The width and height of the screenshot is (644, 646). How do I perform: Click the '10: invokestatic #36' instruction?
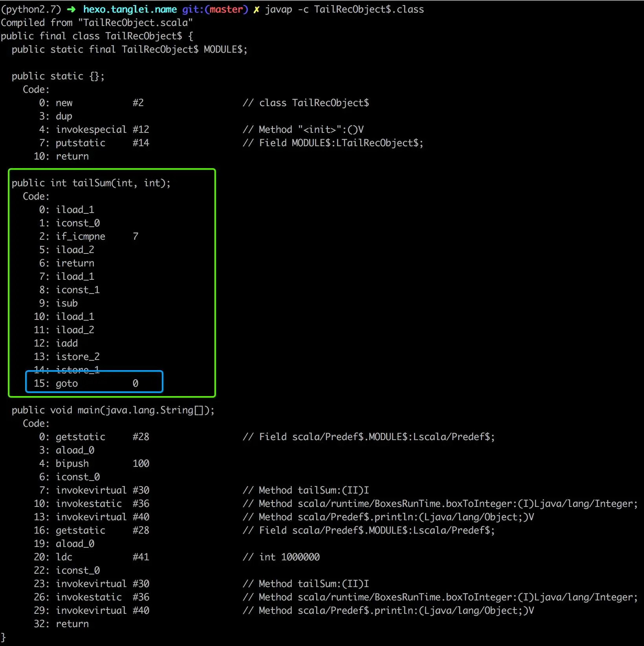click(x=91, y=503)
